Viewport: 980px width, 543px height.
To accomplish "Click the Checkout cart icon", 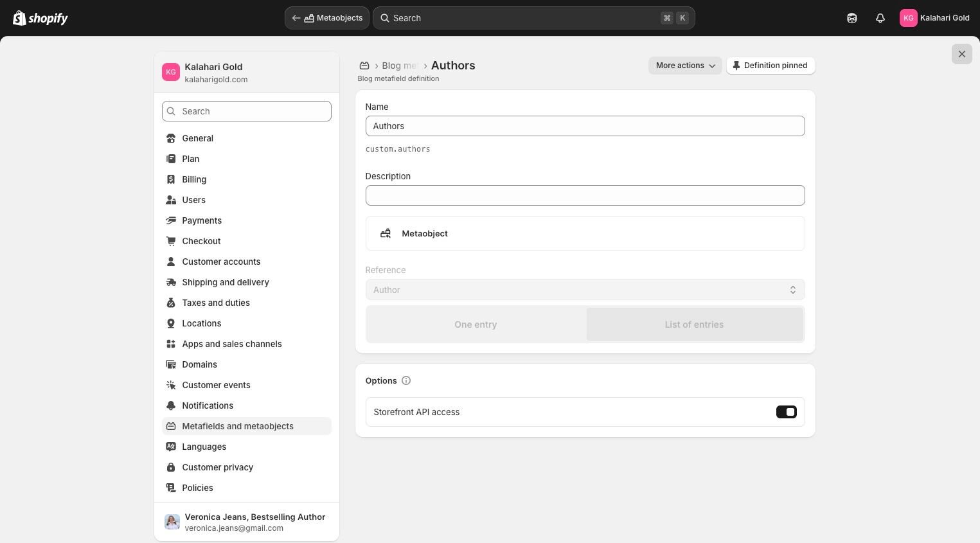I will (x=171, y=241).
